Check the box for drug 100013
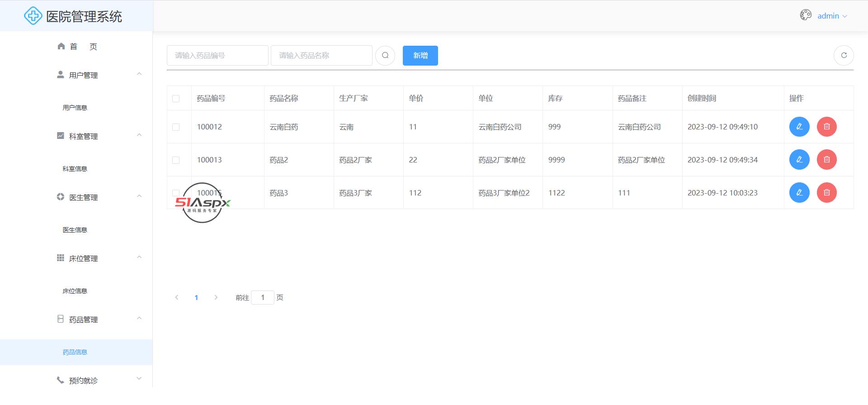868x405 pixels. [176, 160]
